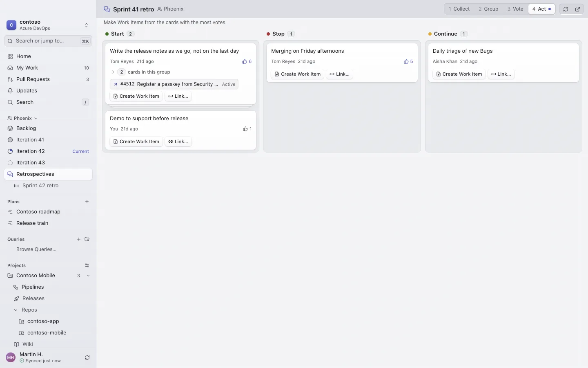Open the Updates notifications page
Viewport: 588px width, 368px height.
click(x=48, y=91)
